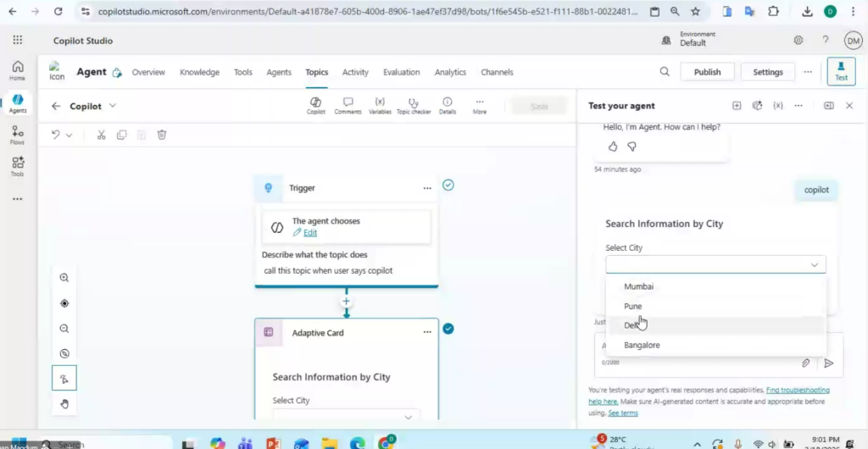Give thumbs up to agent greeting
The image size is (868, 449).
pos(612,147)
